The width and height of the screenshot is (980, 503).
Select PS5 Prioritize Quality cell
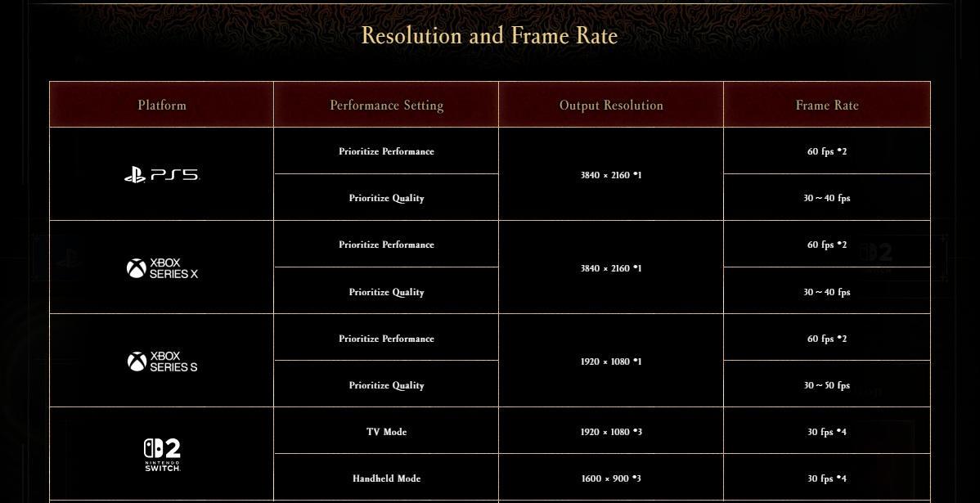tap(386, 198)
